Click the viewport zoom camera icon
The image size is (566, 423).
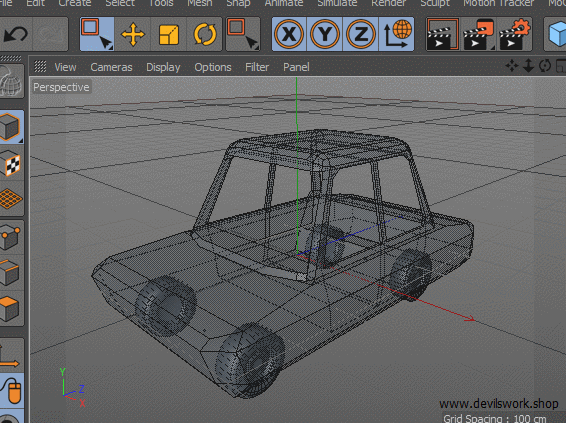[528, 66]
